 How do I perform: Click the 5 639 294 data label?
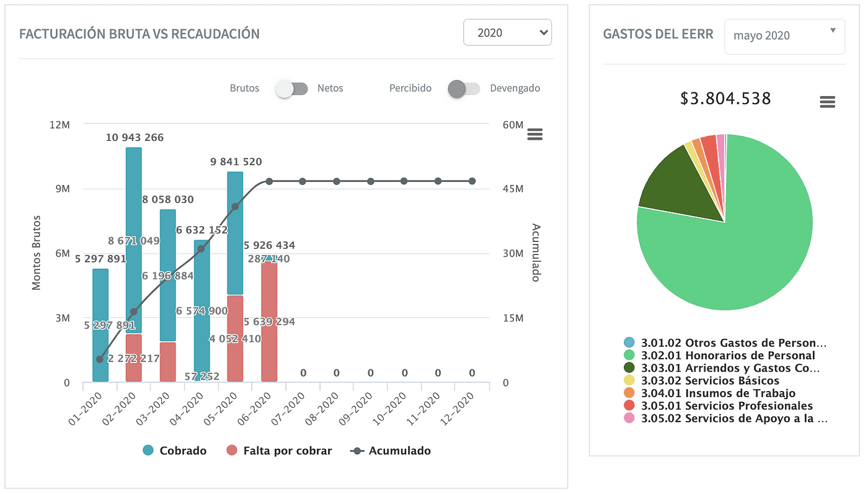click(269, 322)
